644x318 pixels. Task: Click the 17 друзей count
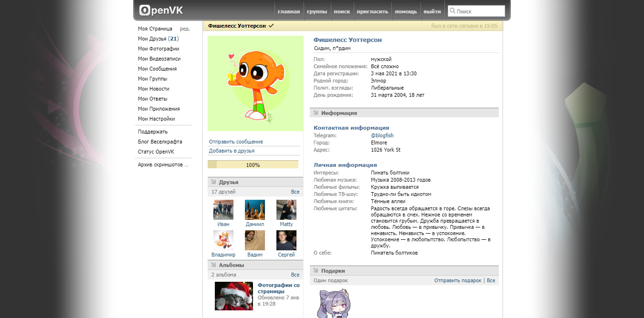(x=223, y=192)
